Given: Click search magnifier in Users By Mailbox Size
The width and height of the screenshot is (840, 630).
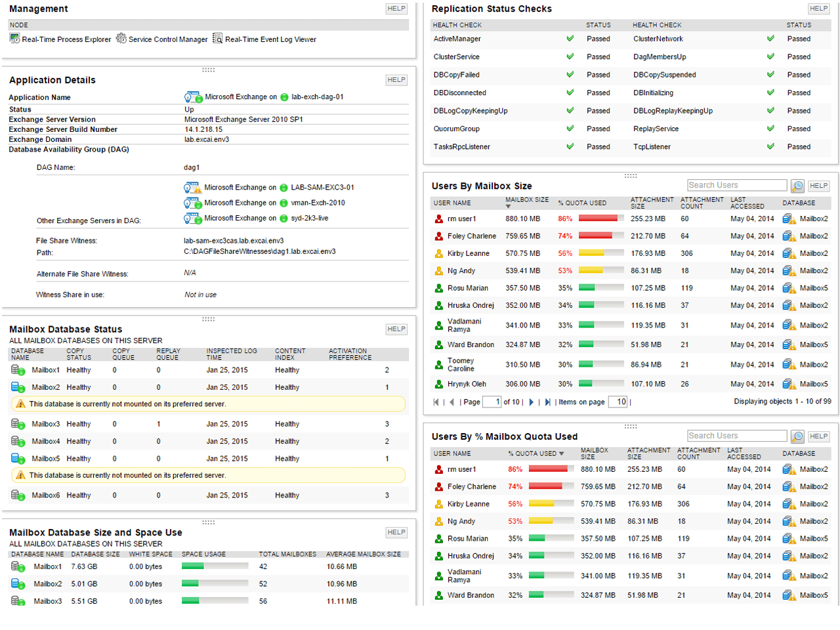Looking at the screenshot, I should click(x=797, y=186).
